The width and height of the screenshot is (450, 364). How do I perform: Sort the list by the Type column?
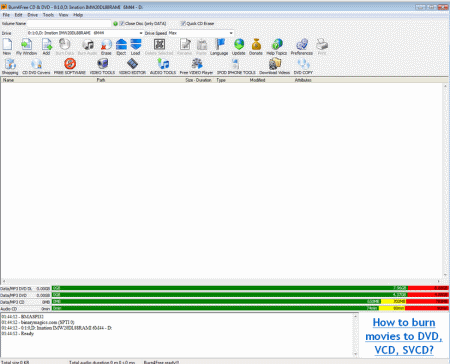232,80
